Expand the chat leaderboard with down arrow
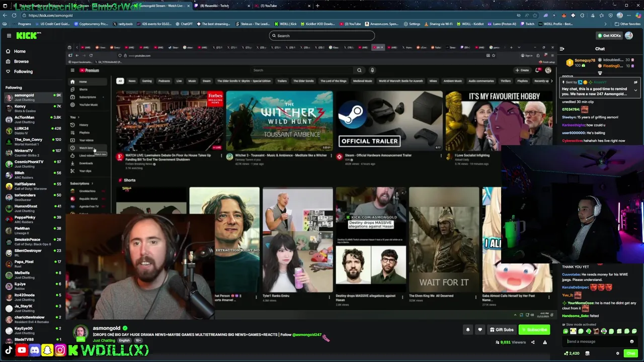 click(x=600, y=73)
